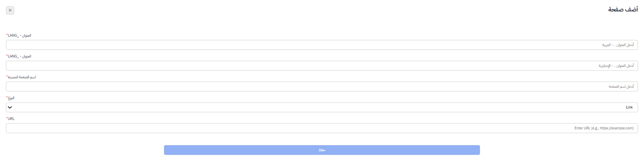Click the أضف صفحة dialog heading
The image size is (644, 167).
click(x=623, y=9)
